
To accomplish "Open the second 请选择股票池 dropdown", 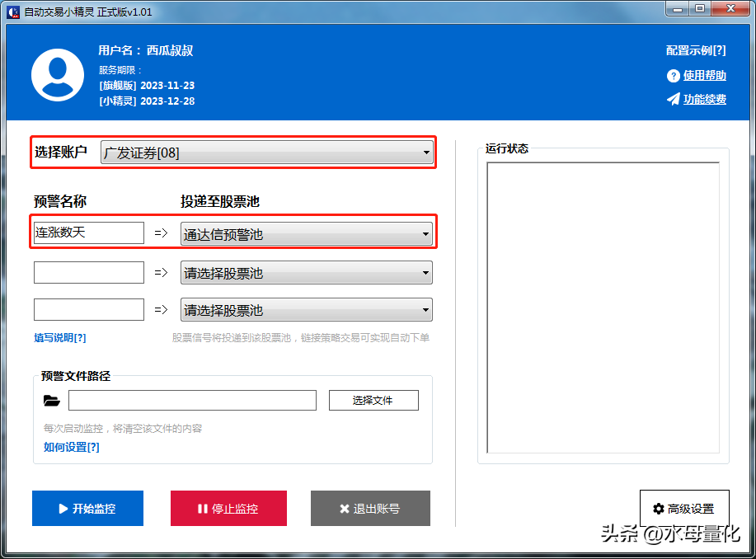I will [x=306, y=273].
